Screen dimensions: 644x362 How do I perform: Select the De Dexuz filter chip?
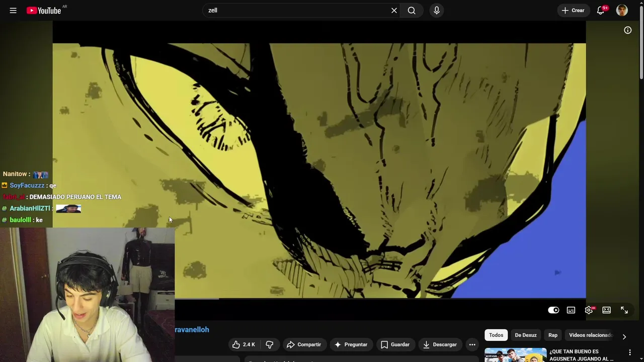(x=526, y=335)
